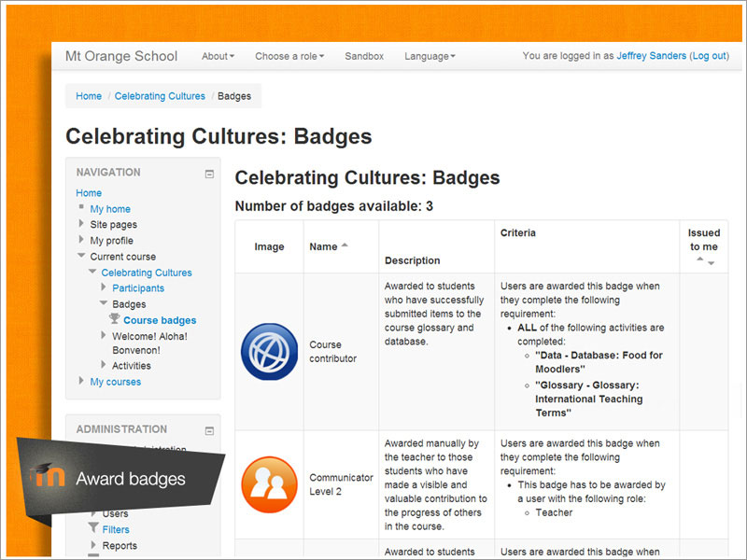Open Jeffrey Sanders profile link
The width and height of the screenshot is (747, 560).
pyautogui.click(x=651, y=56)
